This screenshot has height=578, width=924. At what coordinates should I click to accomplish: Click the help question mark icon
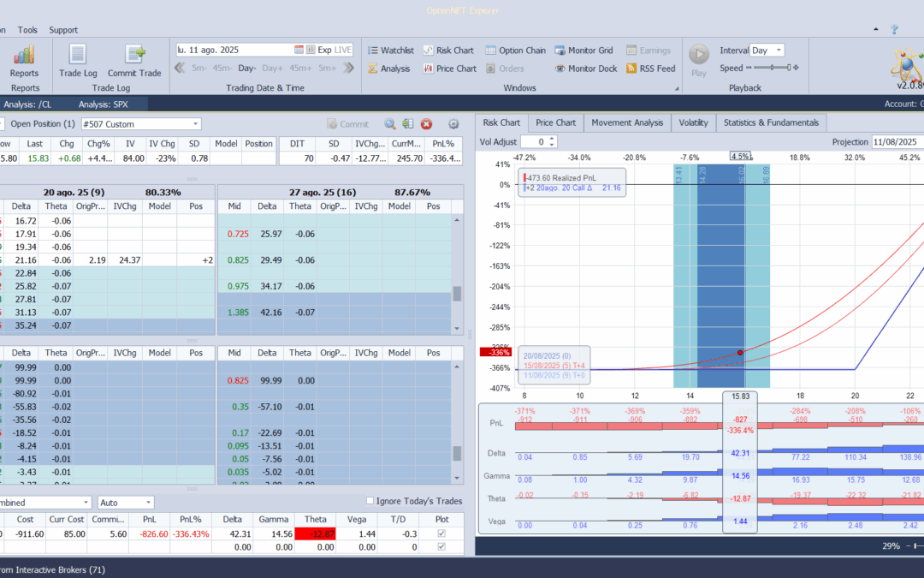tap(895, 29)
